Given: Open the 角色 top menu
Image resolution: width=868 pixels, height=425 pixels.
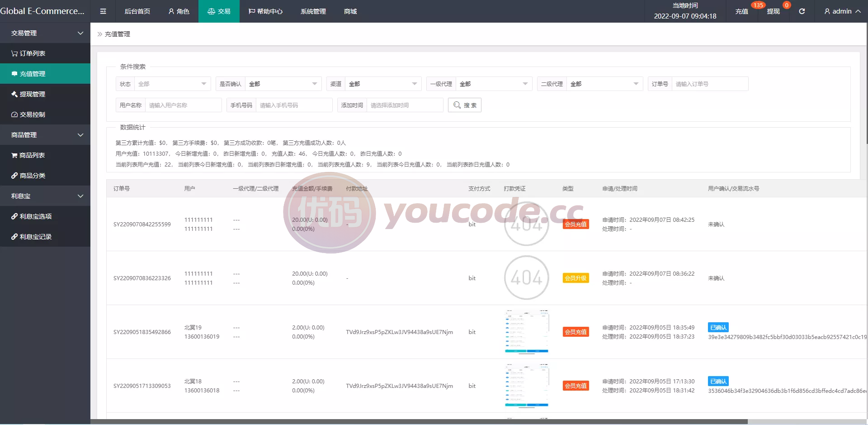Looking at the screenshot, I should click(179, 11).
